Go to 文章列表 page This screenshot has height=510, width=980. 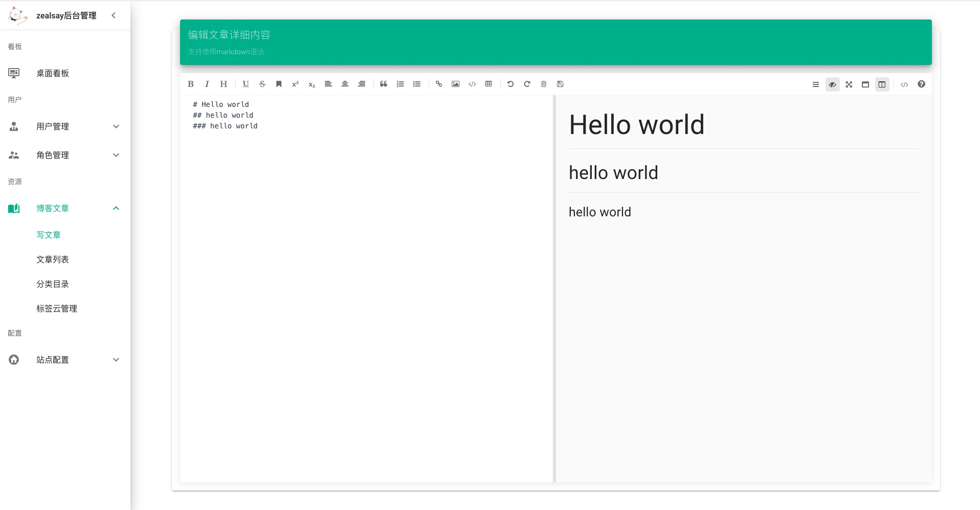[53, 259]
